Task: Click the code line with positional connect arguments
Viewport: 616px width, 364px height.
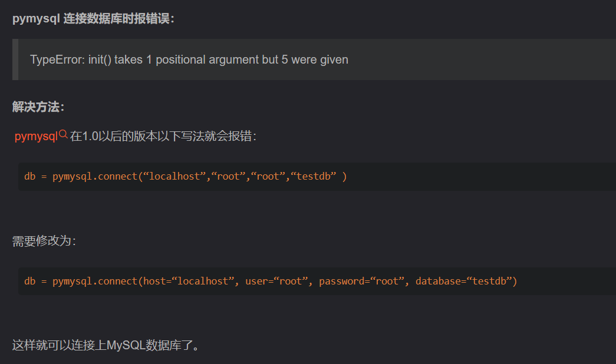Action: pyautogui.click(x=186, y=176)
